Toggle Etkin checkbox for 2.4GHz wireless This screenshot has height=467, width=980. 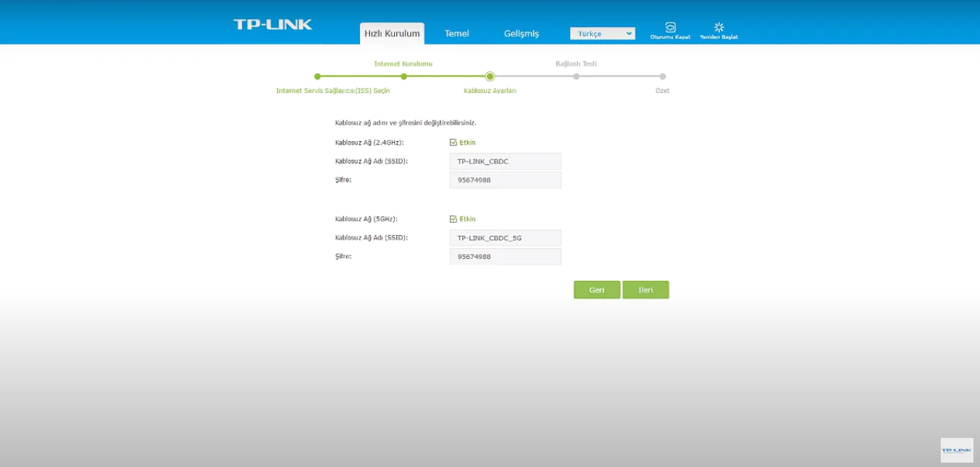coord(454,143)
